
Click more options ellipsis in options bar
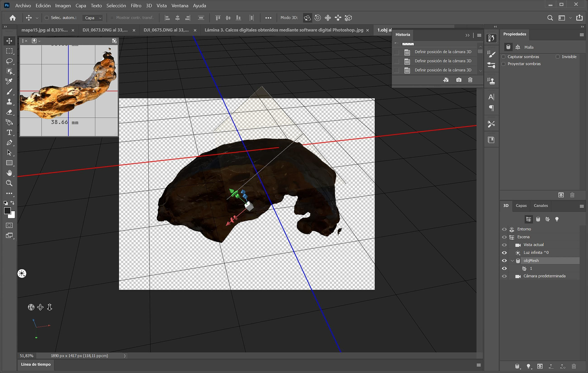pyautogui.click(x=268, y=18)
